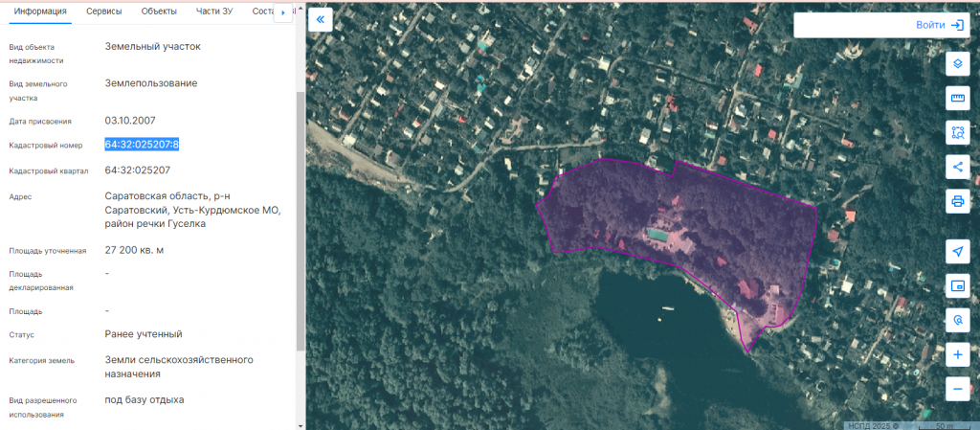The image size is (980, 430).
Task: Open the map layers panel
Action: click(x=957, y=64)
